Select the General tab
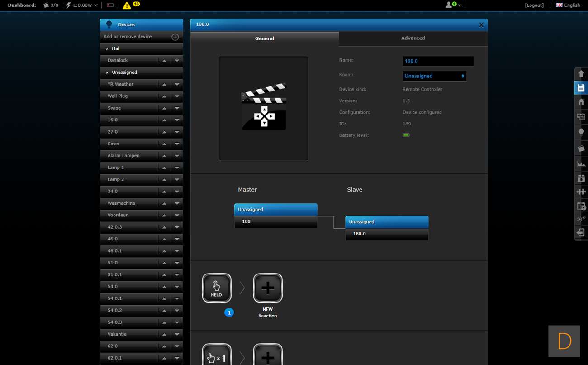 pyautogui.click(x=265, y=38)
